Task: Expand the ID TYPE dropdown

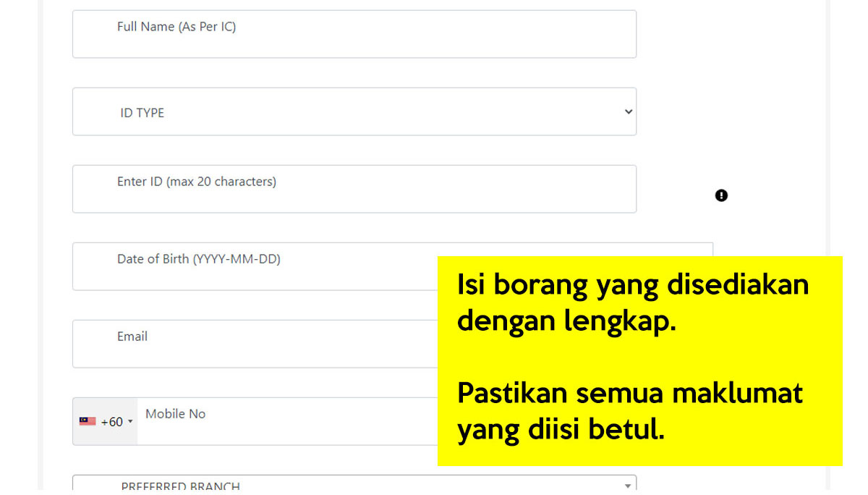Action: point(354,111)
